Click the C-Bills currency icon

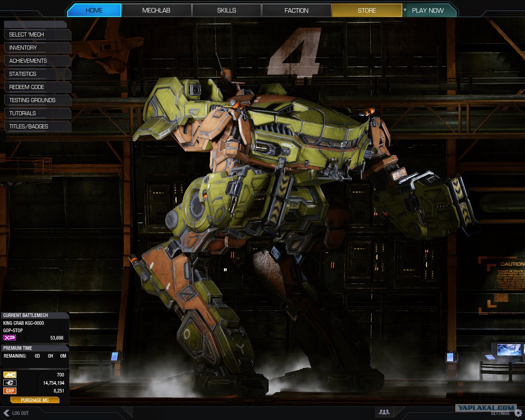[10, 383]
